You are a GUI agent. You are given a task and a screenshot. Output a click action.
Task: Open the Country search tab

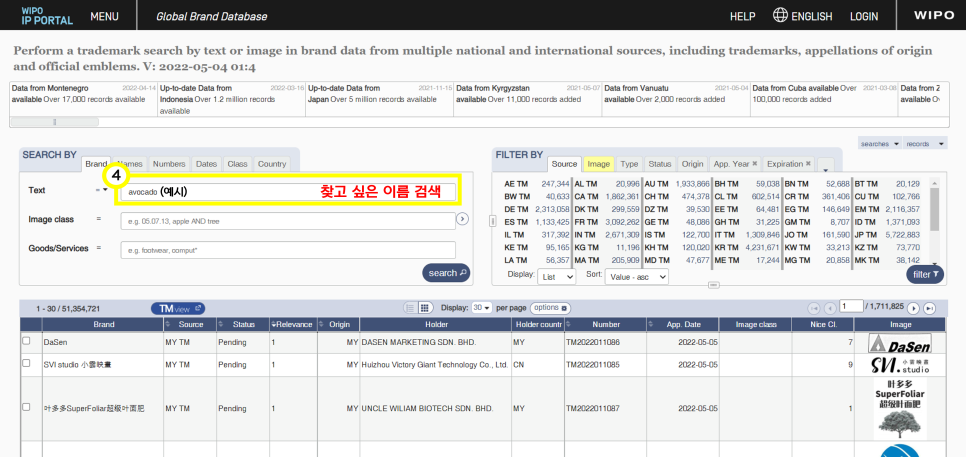272,164
